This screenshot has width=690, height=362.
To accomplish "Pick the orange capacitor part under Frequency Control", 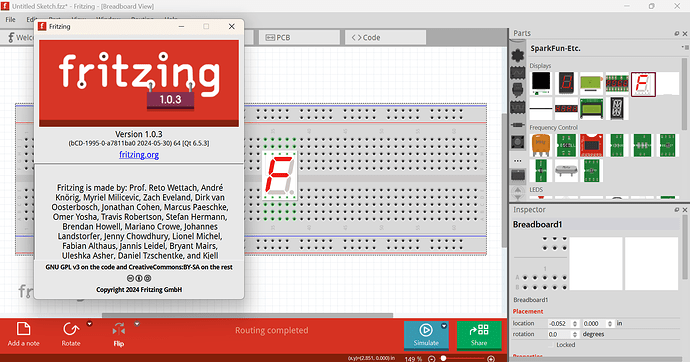I will pos(541,146).
